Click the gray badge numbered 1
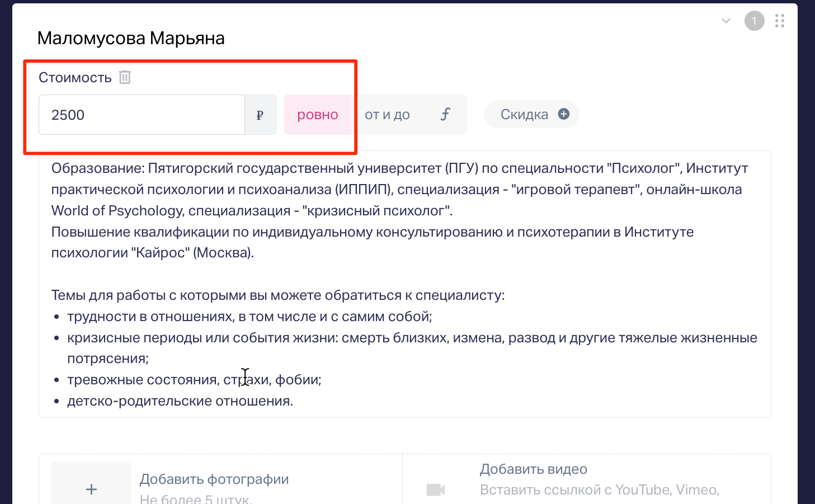The image size is (815, 504). [754, 21]
